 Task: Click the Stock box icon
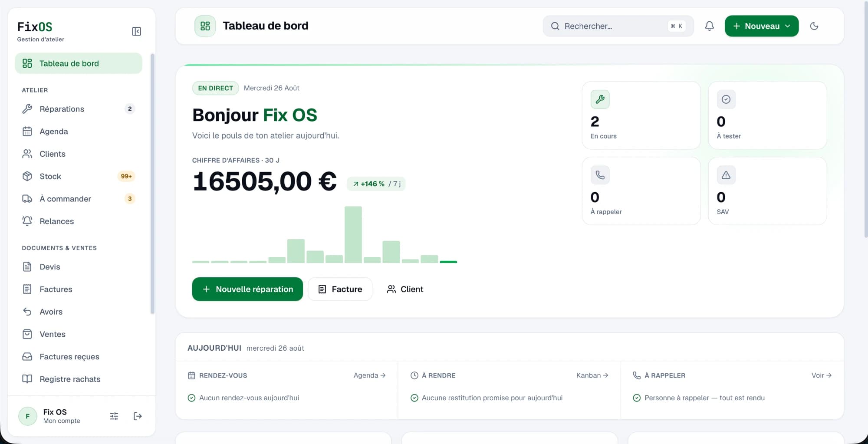(27, 176)
